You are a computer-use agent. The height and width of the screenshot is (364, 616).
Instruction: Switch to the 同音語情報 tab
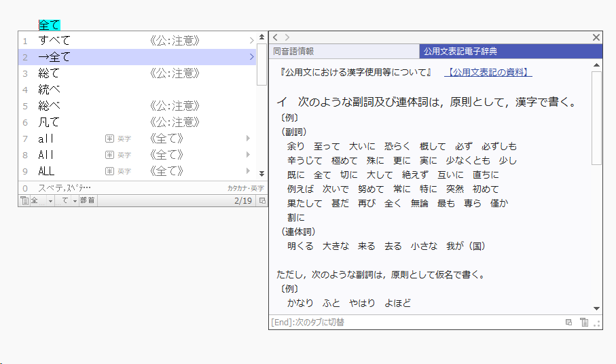pos(344,52)
